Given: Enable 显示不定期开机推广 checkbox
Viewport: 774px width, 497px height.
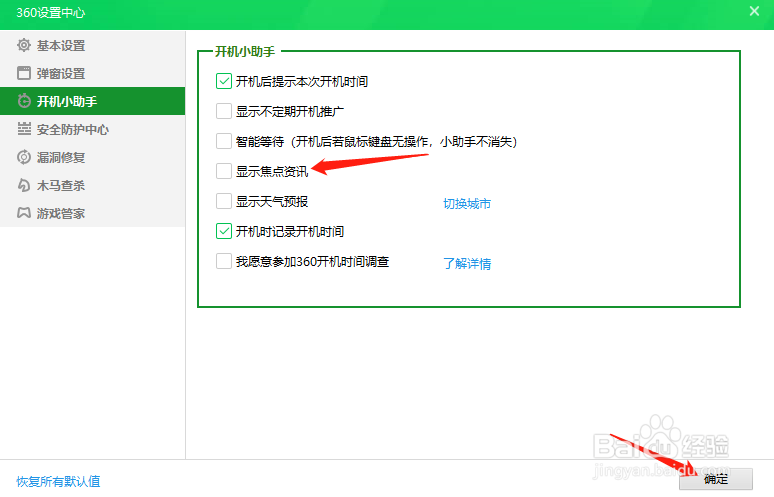Looking at the screenshot, I should pyautogui.click(x=224, y=111).
